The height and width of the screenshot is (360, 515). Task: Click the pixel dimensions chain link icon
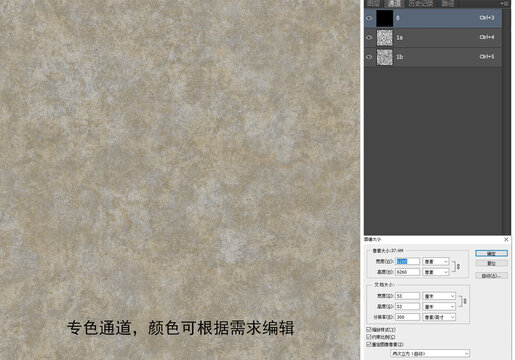pyautogui.click(x=458, y=267)
